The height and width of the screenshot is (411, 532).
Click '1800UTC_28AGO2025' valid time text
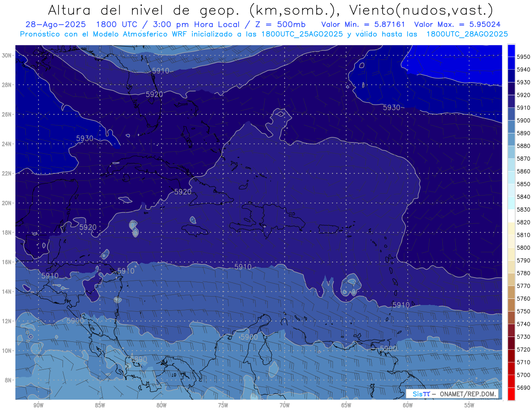[x=467, y=34]
